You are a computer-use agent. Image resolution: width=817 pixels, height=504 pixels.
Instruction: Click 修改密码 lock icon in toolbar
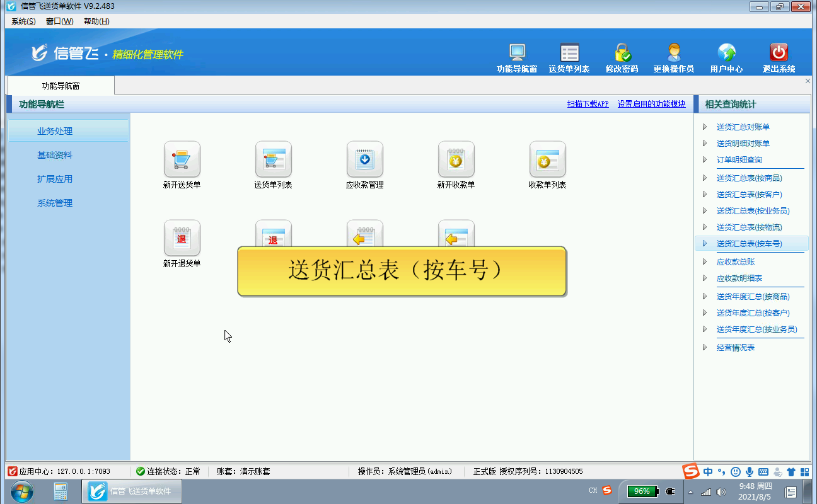[x=622, y=53]
